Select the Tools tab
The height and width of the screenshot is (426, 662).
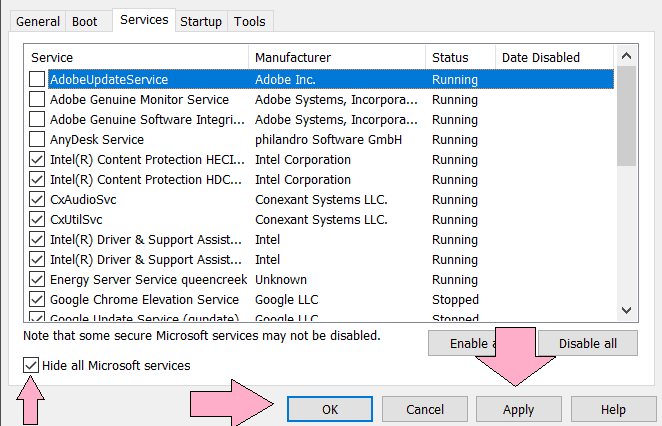pos(249,21)
